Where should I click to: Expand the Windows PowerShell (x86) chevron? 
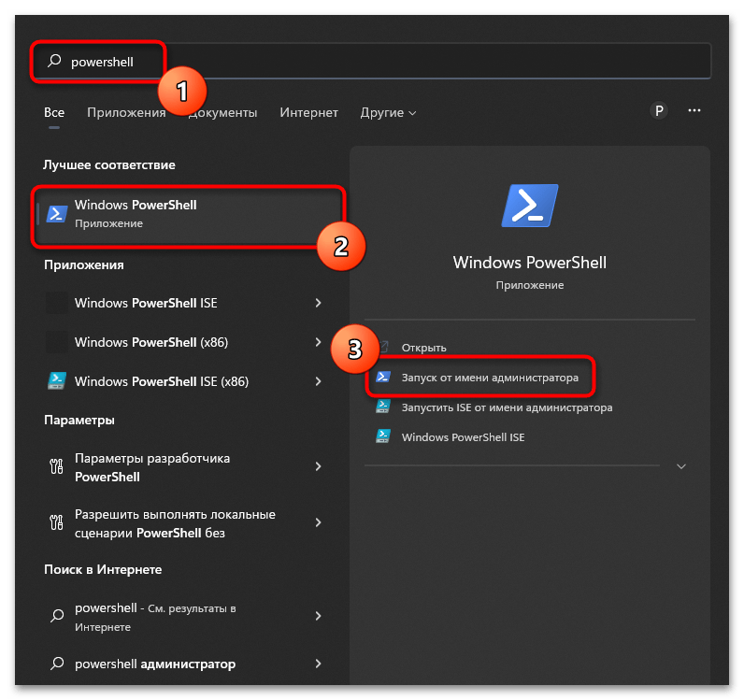tap(318, 342)
